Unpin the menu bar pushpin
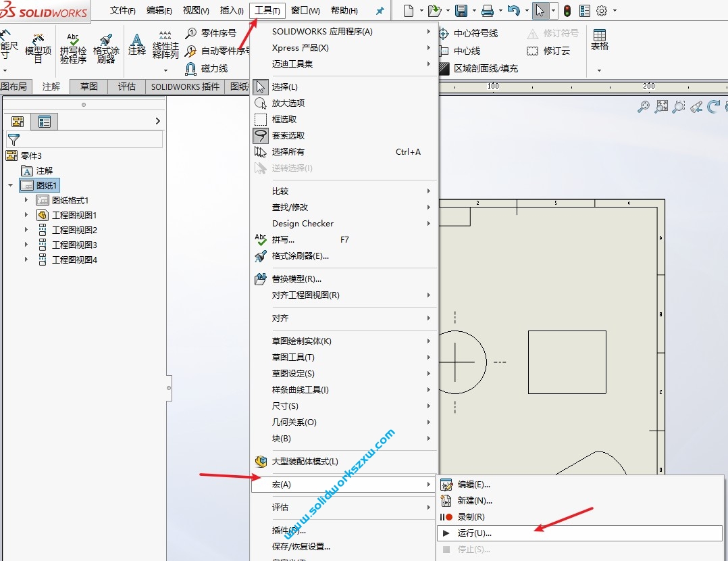The width and height of the screenshot is (728, 561). click(380, 10)
